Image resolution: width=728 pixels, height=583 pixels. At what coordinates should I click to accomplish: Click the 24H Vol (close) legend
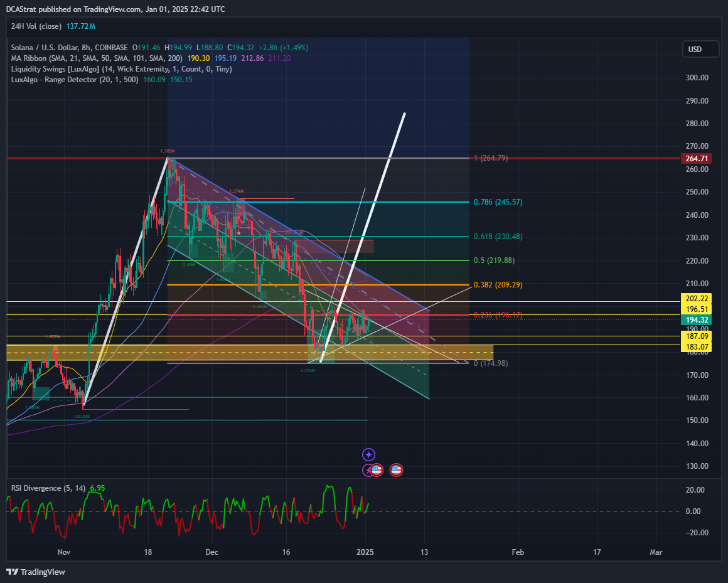36,26
